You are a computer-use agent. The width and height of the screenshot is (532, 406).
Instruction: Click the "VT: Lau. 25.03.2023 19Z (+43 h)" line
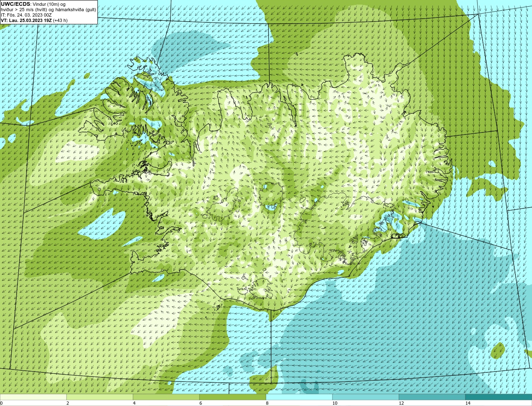tap(34, 20)
